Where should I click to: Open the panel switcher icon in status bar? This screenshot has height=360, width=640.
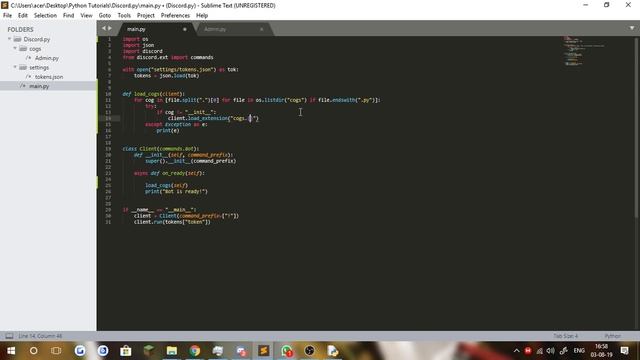pos(9,336)
